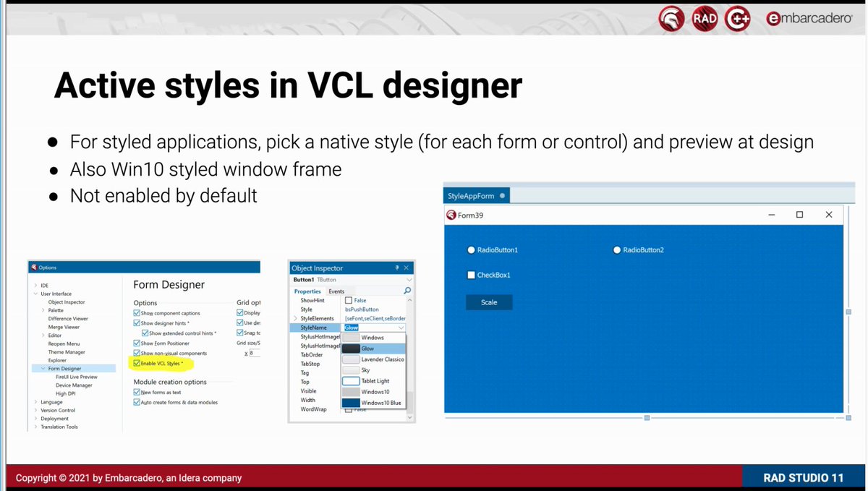Select RadioButton1 on the form
868x491 pixels.
(493, 250)
